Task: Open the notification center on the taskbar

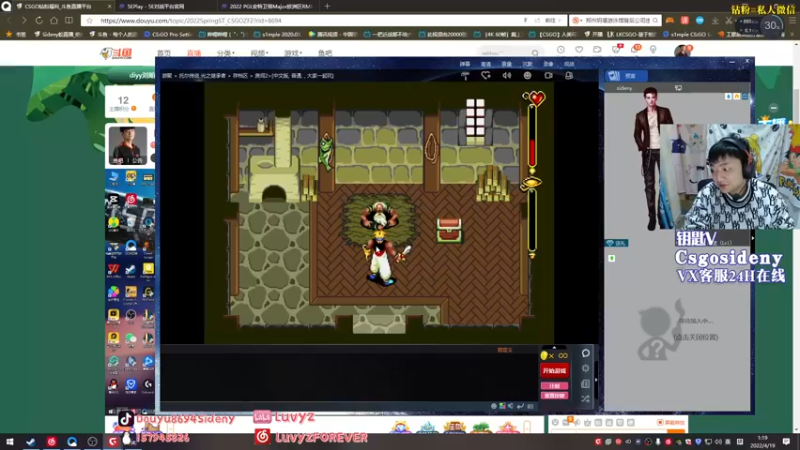Action: 786,441
